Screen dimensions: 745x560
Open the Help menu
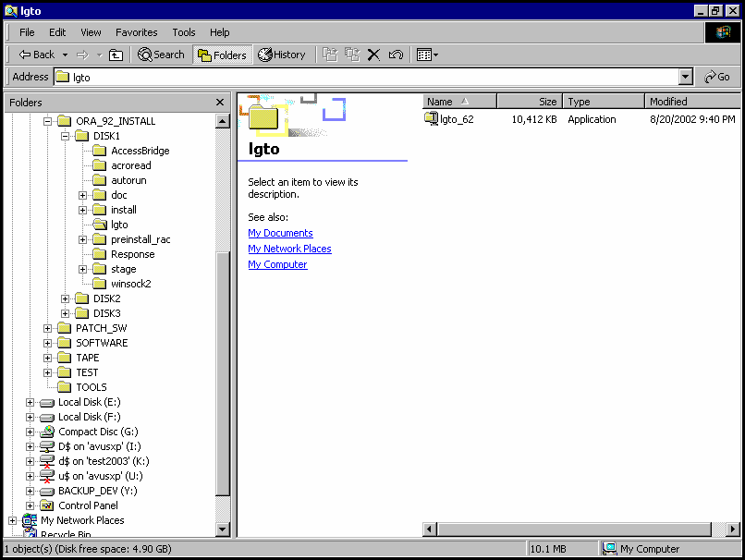point(219,32)
